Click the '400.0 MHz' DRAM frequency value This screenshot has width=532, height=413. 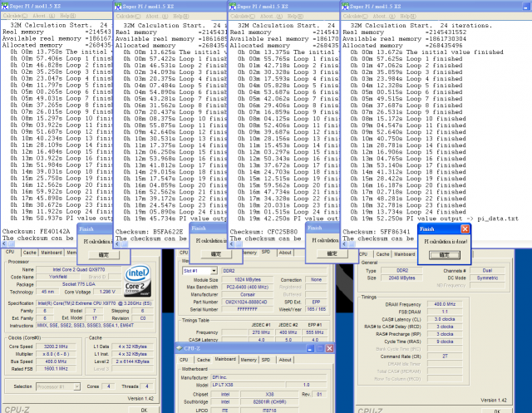[445, 304]
